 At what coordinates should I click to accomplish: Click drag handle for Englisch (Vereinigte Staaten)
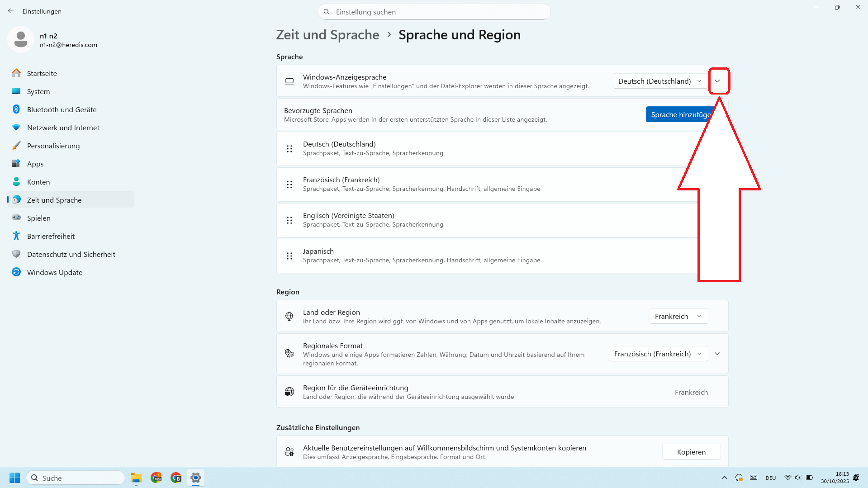pyautogui.click(x=289, y=220)
